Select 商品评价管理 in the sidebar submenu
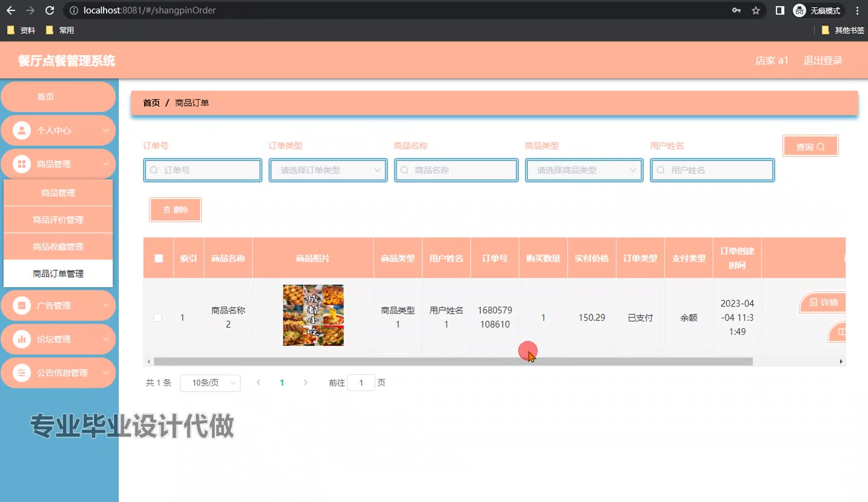 tap(58, 220)
